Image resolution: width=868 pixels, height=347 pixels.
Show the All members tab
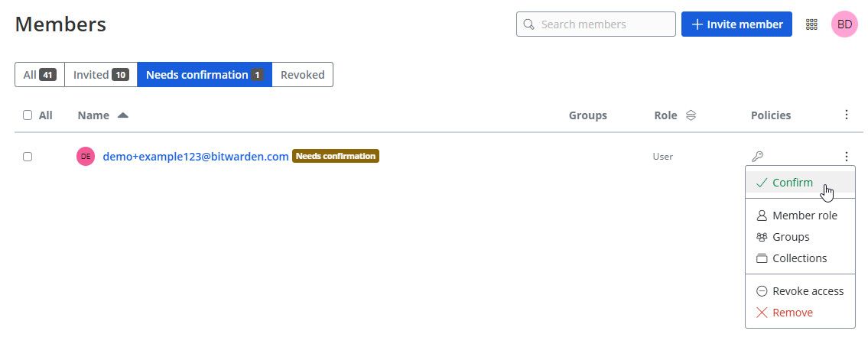coord(39,75)
